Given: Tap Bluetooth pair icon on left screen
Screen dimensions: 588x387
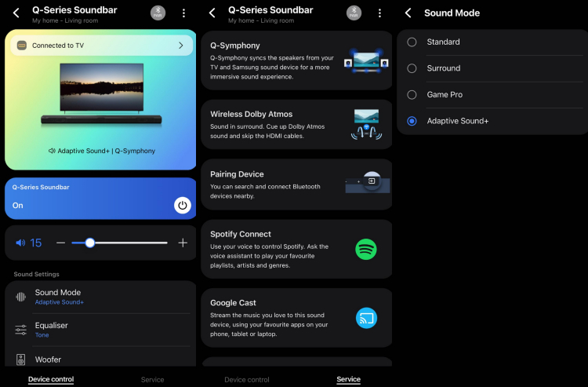Looking at the screenshot, I should pyautogui.click(x=158, y=13).
